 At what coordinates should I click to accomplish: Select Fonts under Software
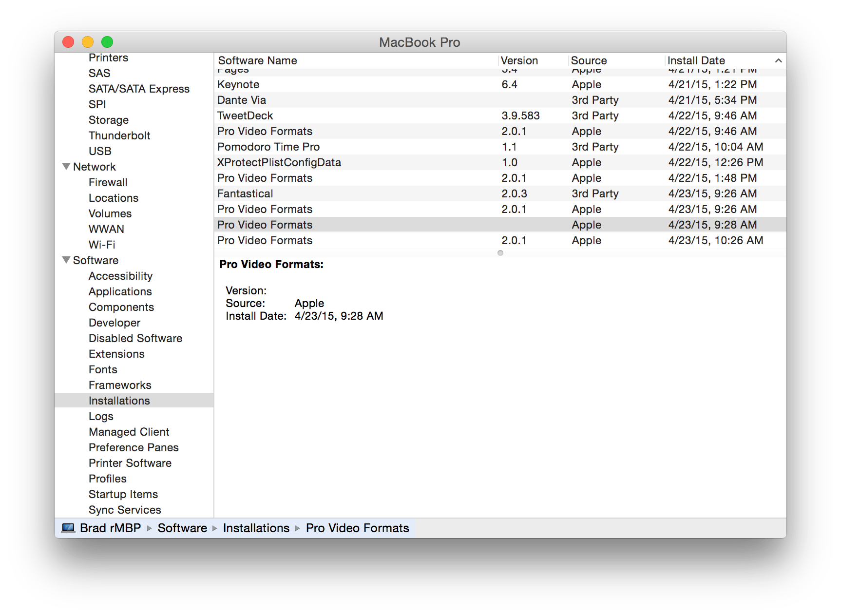click(103, 369)
